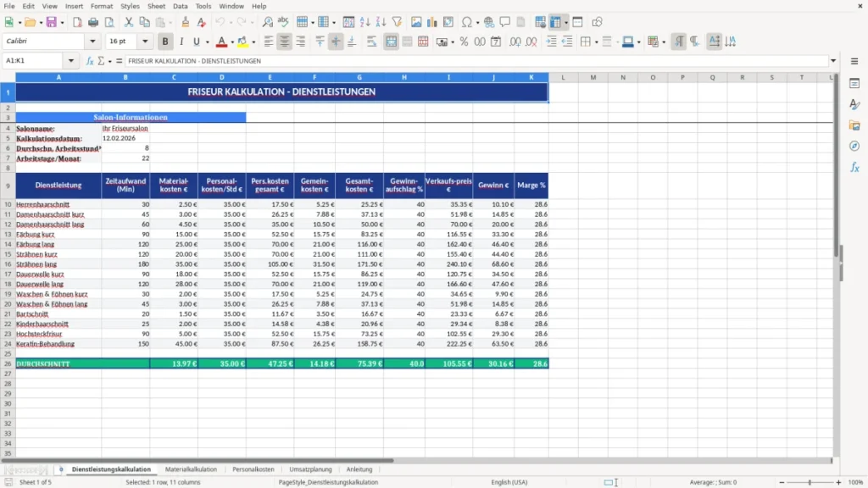
Task: Click the Merge and Center Cells icon
Action: coord(391,42)
